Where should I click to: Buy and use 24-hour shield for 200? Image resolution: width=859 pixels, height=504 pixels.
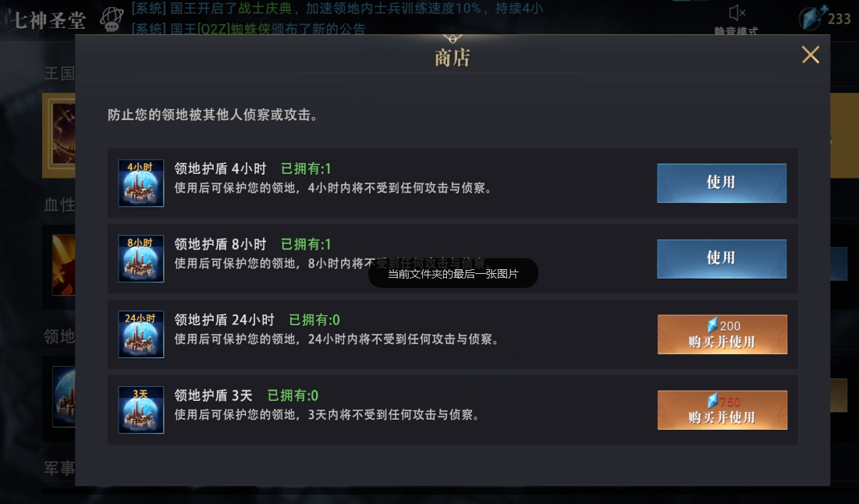coord(722,334)
